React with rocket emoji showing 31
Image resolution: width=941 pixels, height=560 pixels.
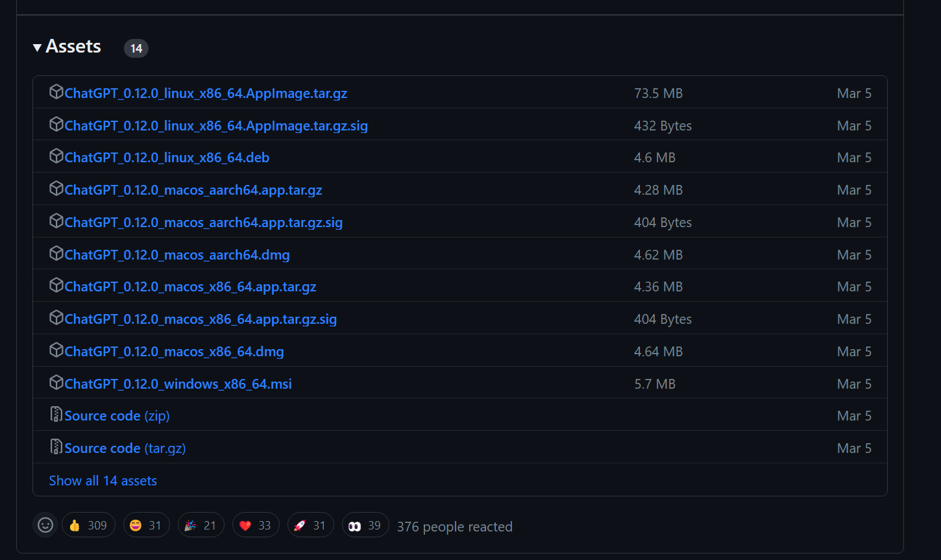311,525
